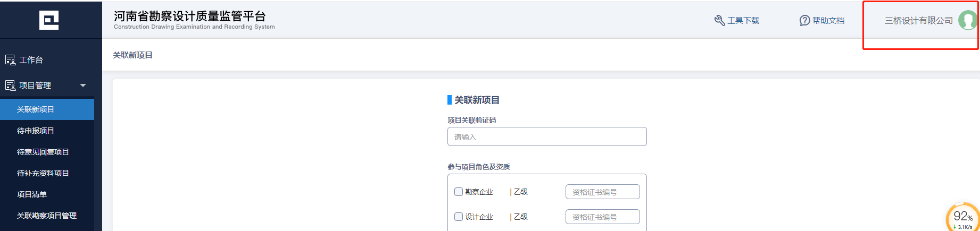Screen dimensions: 980x231
Task: Click the 92% network speed widget
Action: point(963,217)
